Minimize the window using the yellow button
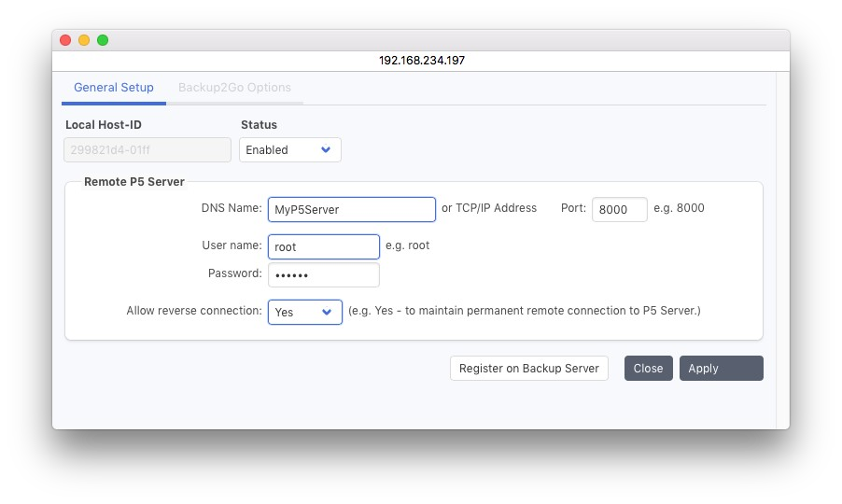This screenshot has width=842, height=504. point(84,40)
